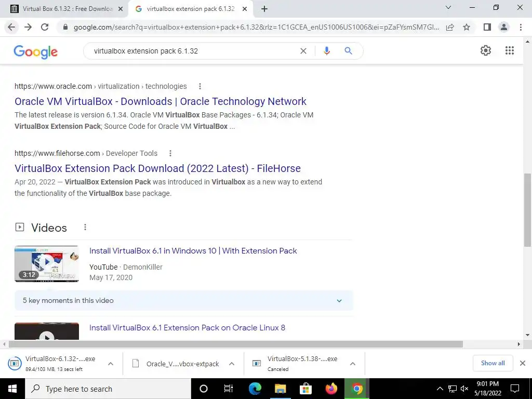532x399 pixels.
Task: Click the Chrome taskbar icon
Action: [356, 389]
